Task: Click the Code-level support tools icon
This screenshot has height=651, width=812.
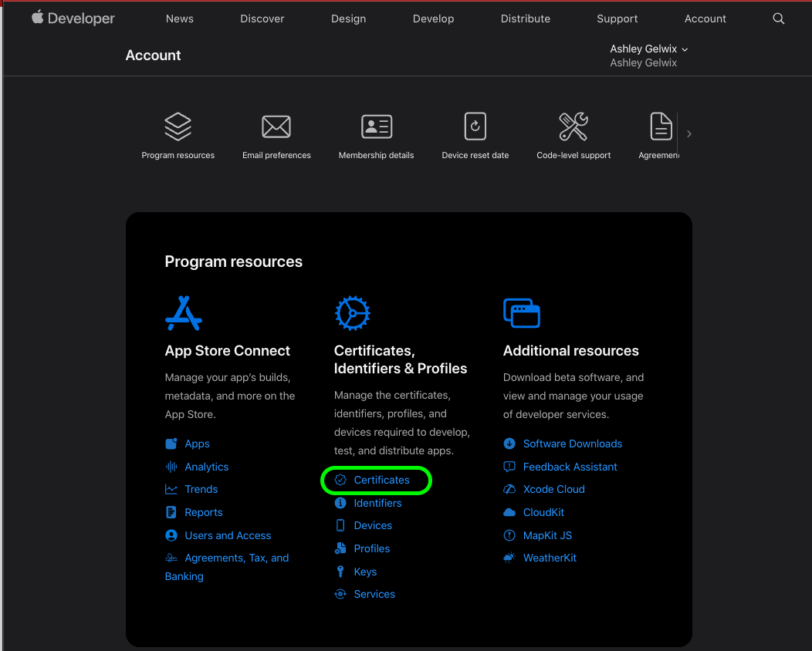Action: [x=573, y=126]
